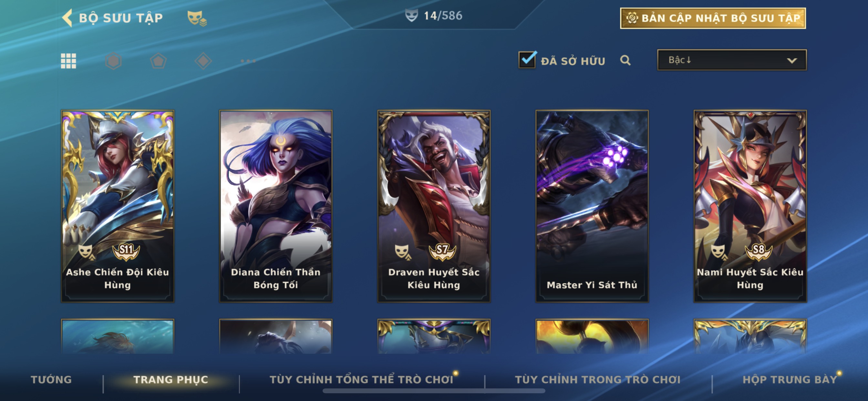Viewport: 868px width, 401px height.
Task: Expand sort options with chevron arrow
Action: click(792, 61)
